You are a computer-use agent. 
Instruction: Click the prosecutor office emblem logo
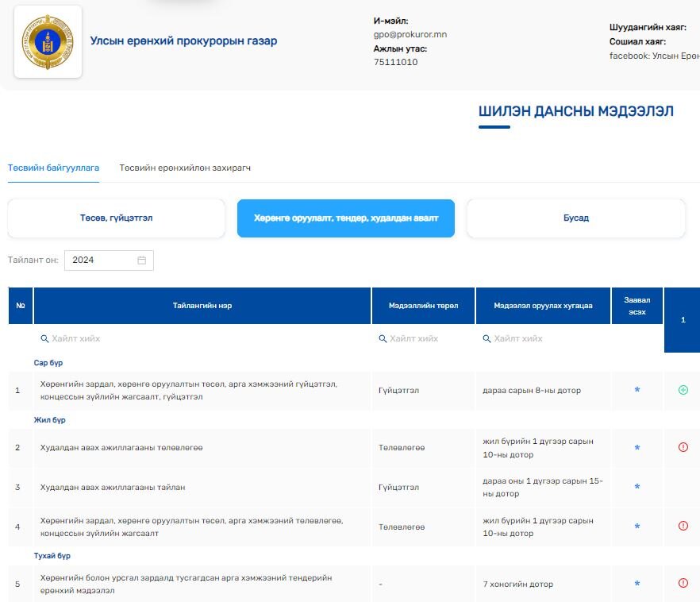pyautogui.click(x=48, y=41)
